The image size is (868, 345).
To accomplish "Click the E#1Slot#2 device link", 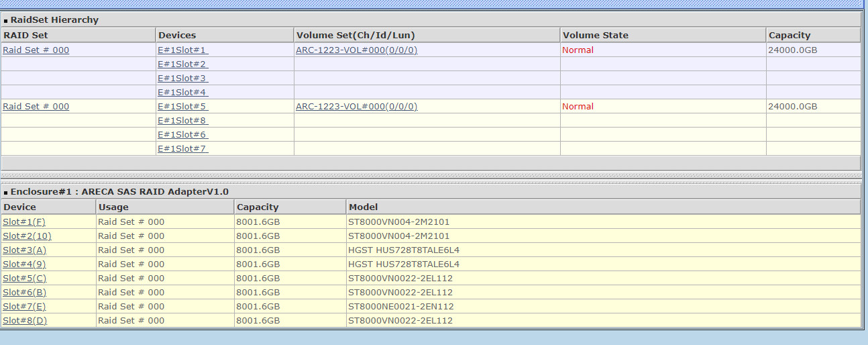I will 182,64.
